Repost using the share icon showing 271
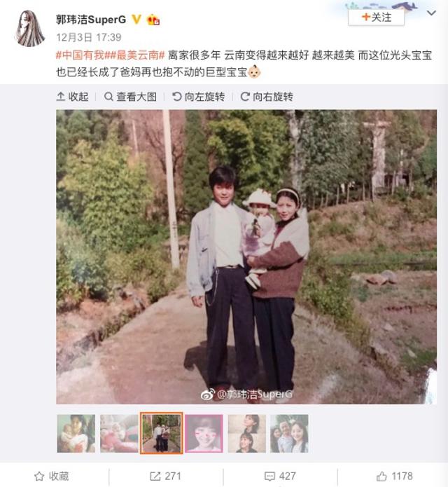 165,476
